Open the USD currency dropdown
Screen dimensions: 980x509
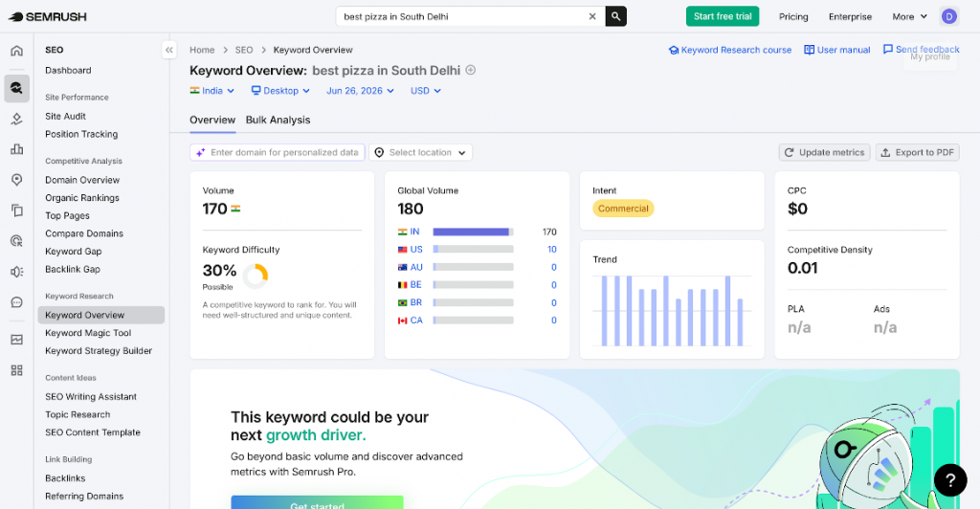[426, 91]
